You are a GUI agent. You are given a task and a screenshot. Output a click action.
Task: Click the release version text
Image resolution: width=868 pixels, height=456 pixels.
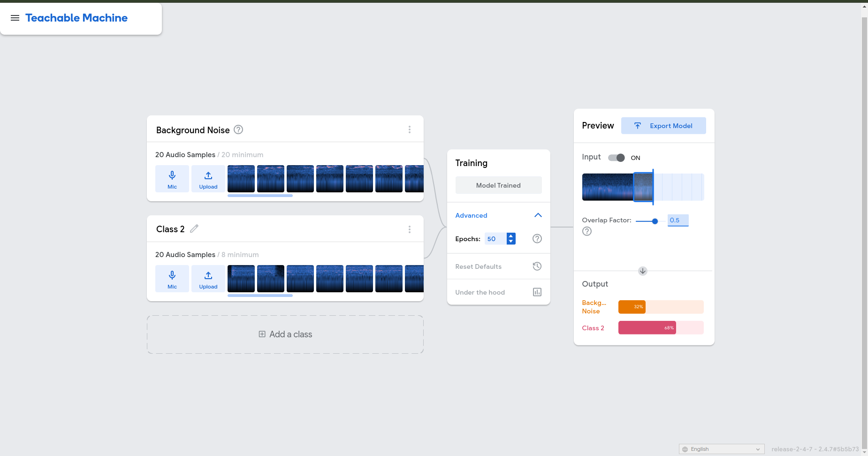(x=815, y=449)
